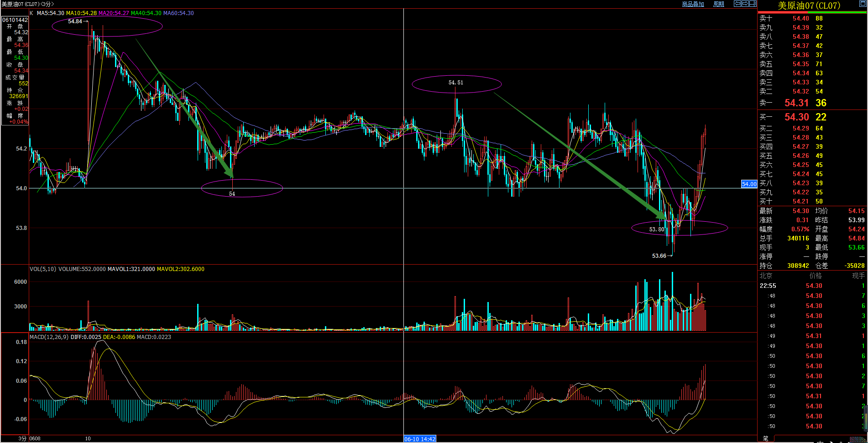868x443 pixels.
Task: Select the MA20:54.27 indicator label
Action: pos(114,13)
